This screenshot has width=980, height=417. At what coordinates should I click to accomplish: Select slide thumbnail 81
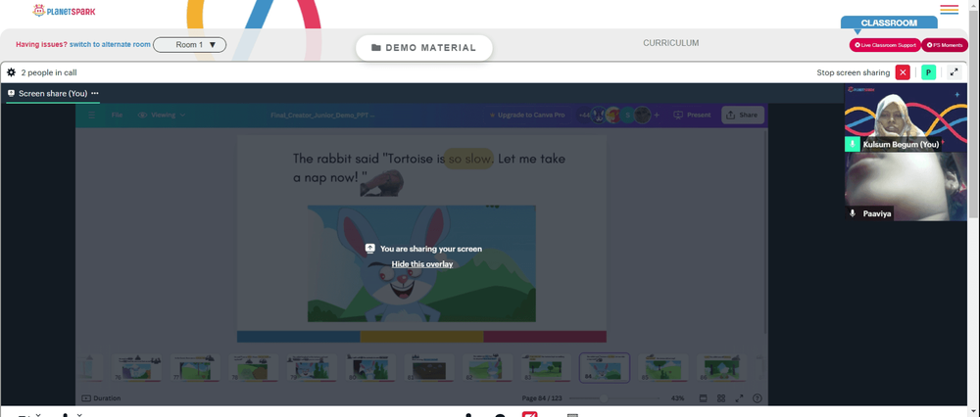tap(429, 368)
